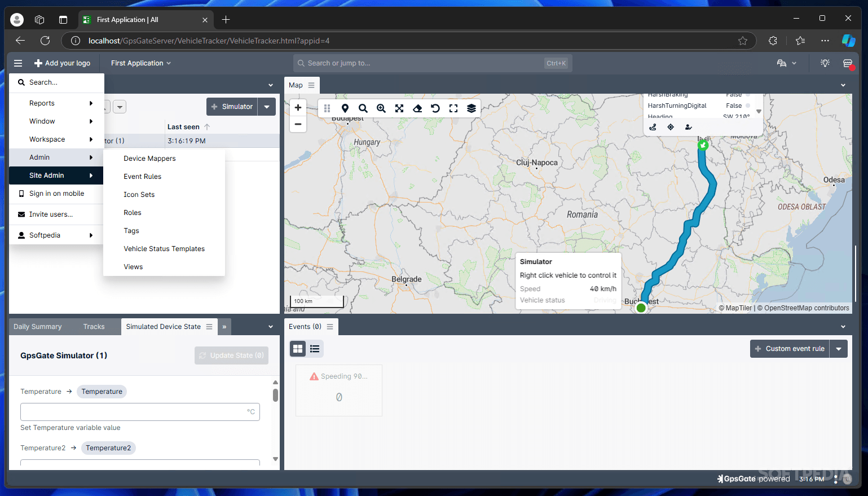
Task: Open the Admin submenu
Action: click(x=56, y=157)
